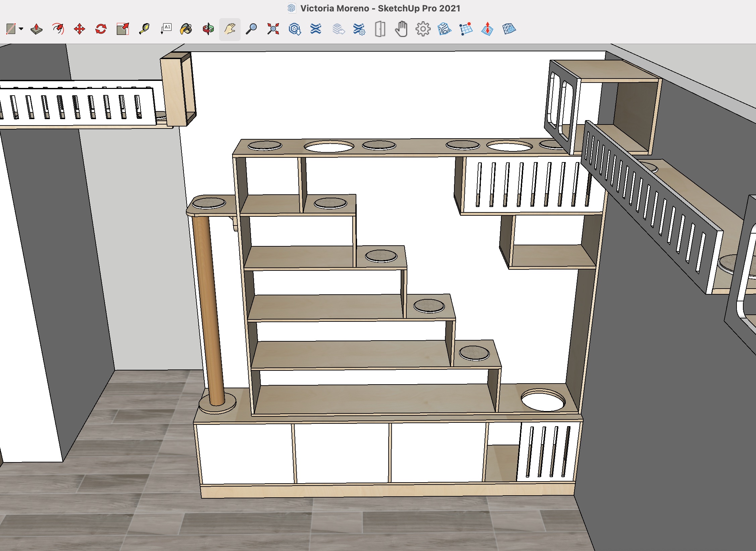Select the Orbit tool
Image resolution: width=756 pixels, height=551 pixels.
pyautogui.click(x=208, y=29)
